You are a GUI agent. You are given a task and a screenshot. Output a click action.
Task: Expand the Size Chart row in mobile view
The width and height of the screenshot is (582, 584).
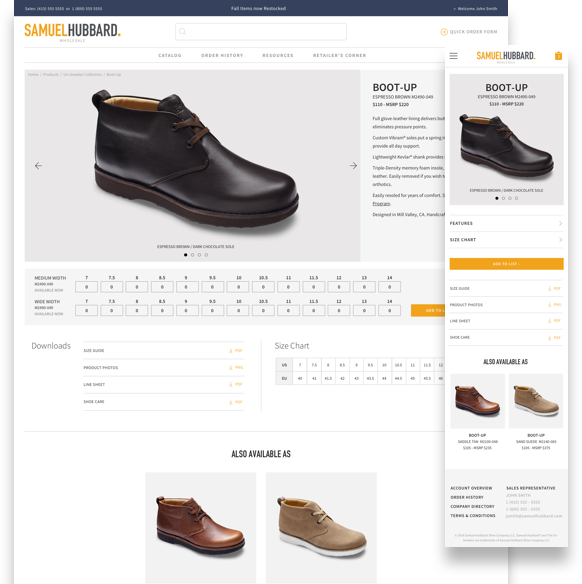(x=506, y=240)
